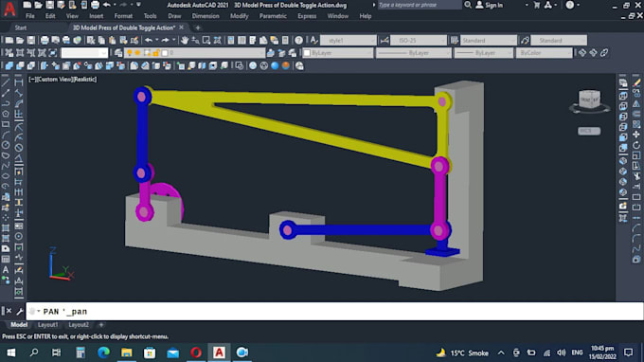Switch to the Layout2 tab

(79, 325)
